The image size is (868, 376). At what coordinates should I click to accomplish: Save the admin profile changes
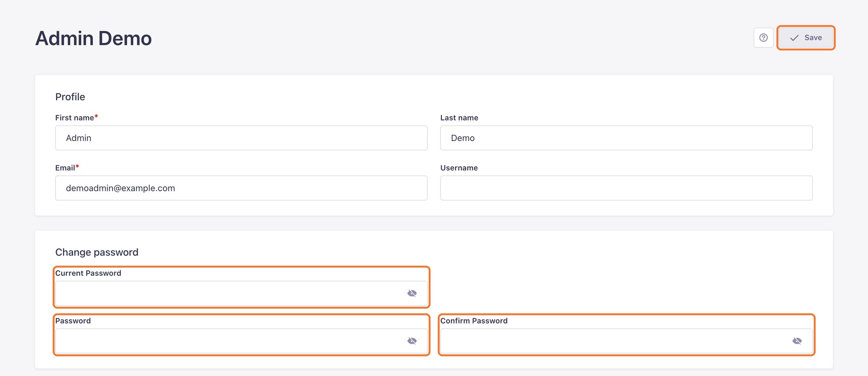(x=806, y=38)
